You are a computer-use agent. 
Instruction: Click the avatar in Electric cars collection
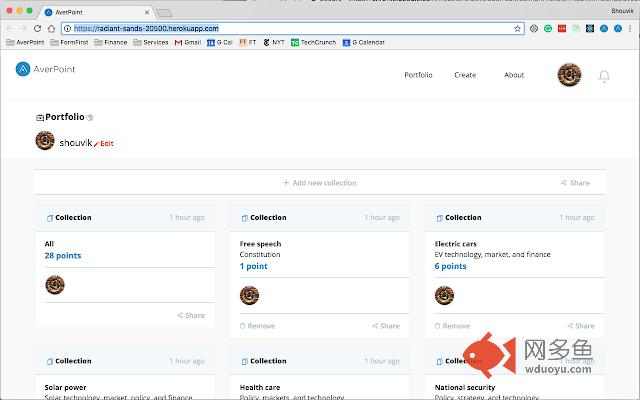[445, 294]
